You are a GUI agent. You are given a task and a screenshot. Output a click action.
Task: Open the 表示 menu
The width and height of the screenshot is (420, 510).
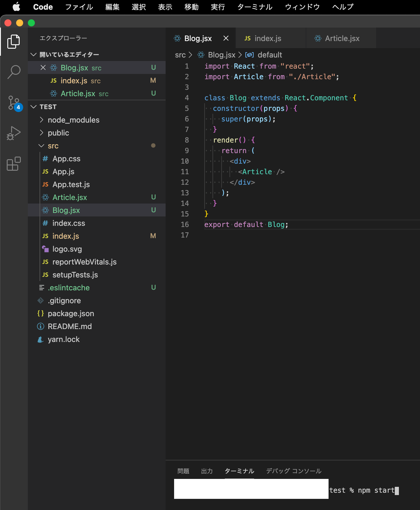click(x=165, y=7)
